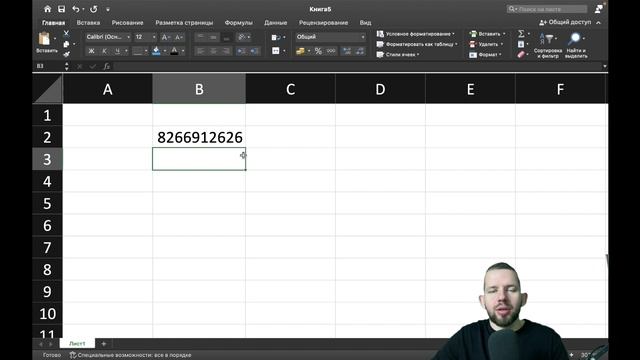Click the Save floppy-disk icon
Image resolution: width=640 pixels, height=360 pixels.
61,9
